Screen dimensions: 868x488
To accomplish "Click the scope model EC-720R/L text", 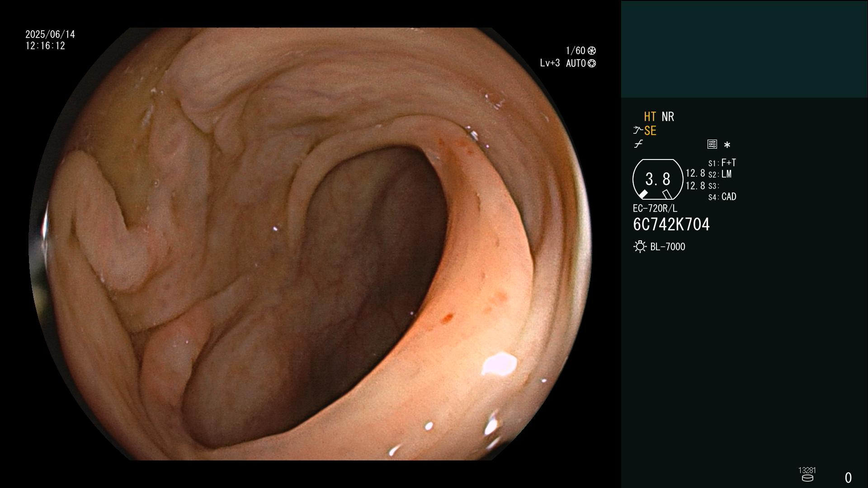I will tap(655, 209).
